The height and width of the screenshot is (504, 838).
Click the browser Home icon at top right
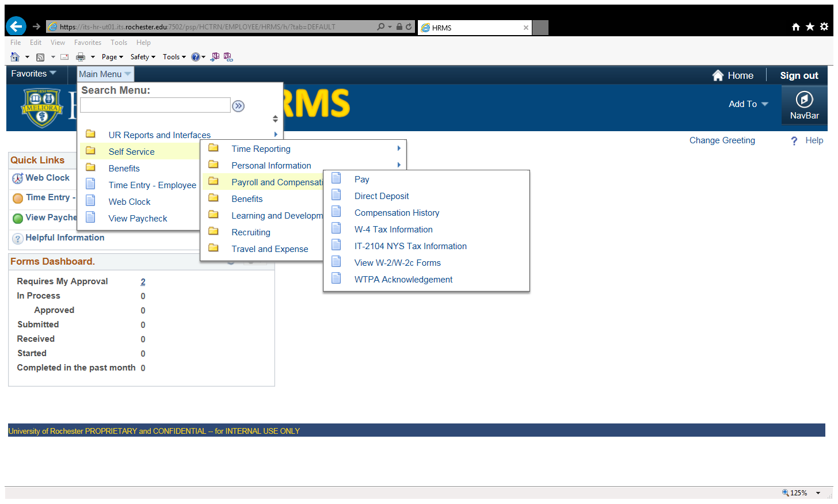tap(796, 26)
